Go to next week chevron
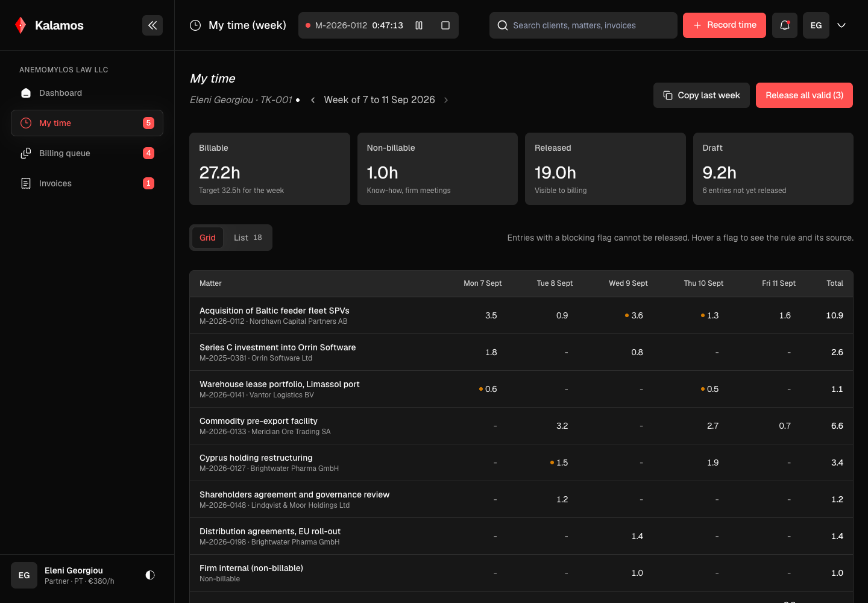This screenshot has width=868, height=603. tap(446, 100)
